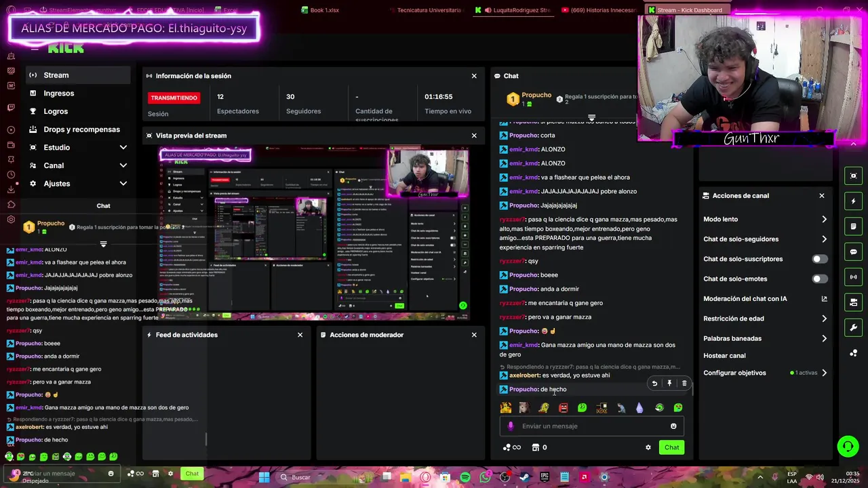Viewport: 868px width, 488px height.
Task: Close the Feed de actividades panel
Action: (300, 335)
